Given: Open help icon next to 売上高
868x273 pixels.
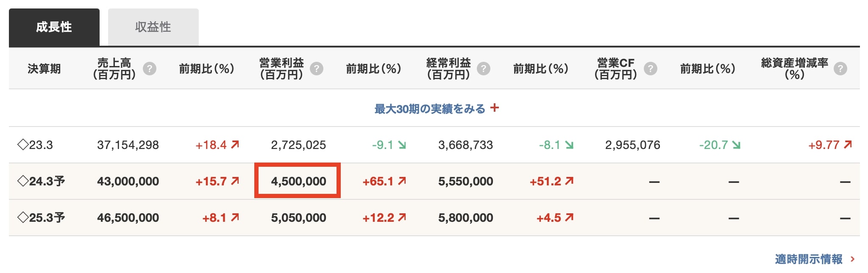Looking at the screenshot, I should point(149,69).
